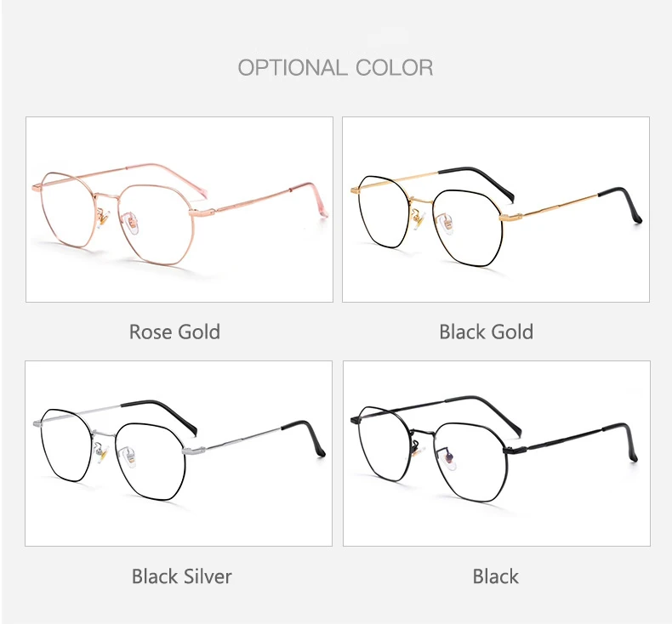Viewport: 672px width, 624px height.
Task: Click the Rose Gold label
Action: (x=175, y=332)
